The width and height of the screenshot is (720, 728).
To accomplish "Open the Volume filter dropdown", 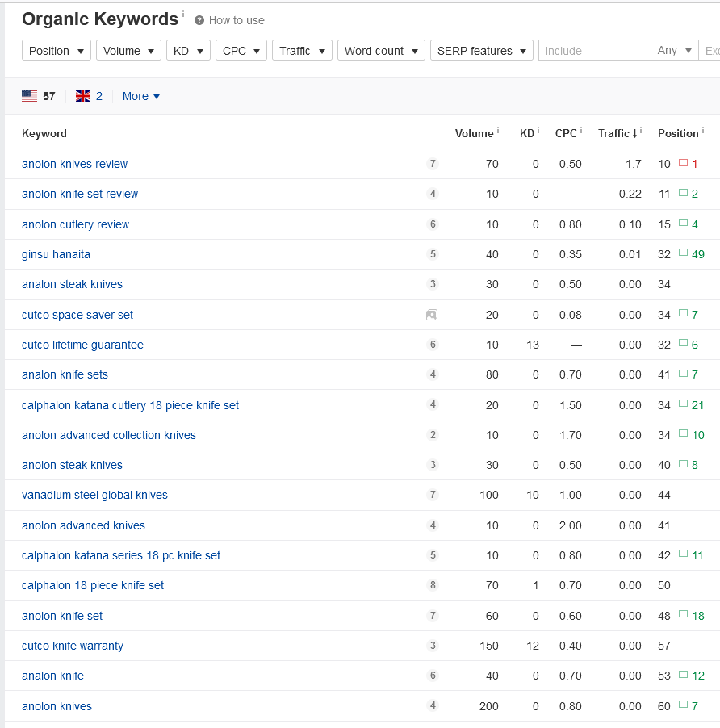I will pyautogui.click(x=128, y=51).
